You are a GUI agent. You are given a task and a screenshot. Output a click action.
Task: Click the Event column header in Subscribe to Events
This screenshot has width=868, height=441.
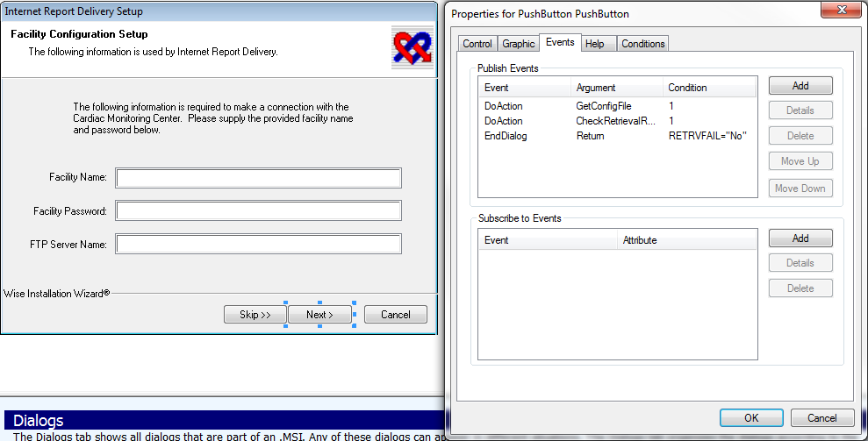click(548, 240)
